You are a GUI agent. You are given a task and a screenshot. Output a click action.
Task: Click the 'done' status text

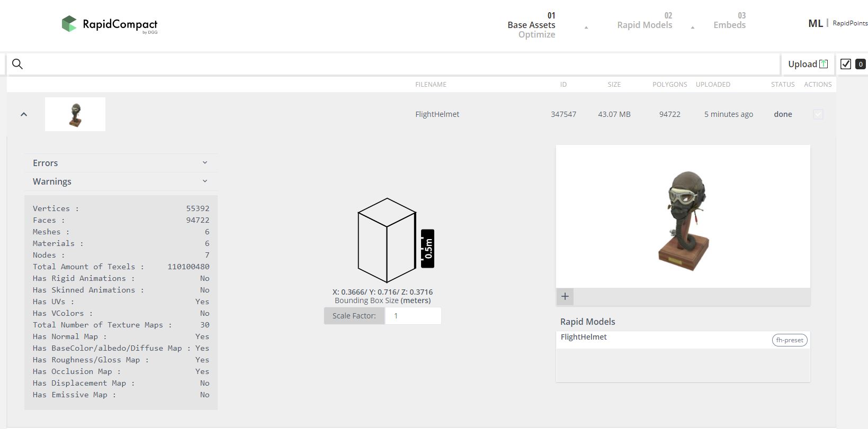tap(783, 114)
